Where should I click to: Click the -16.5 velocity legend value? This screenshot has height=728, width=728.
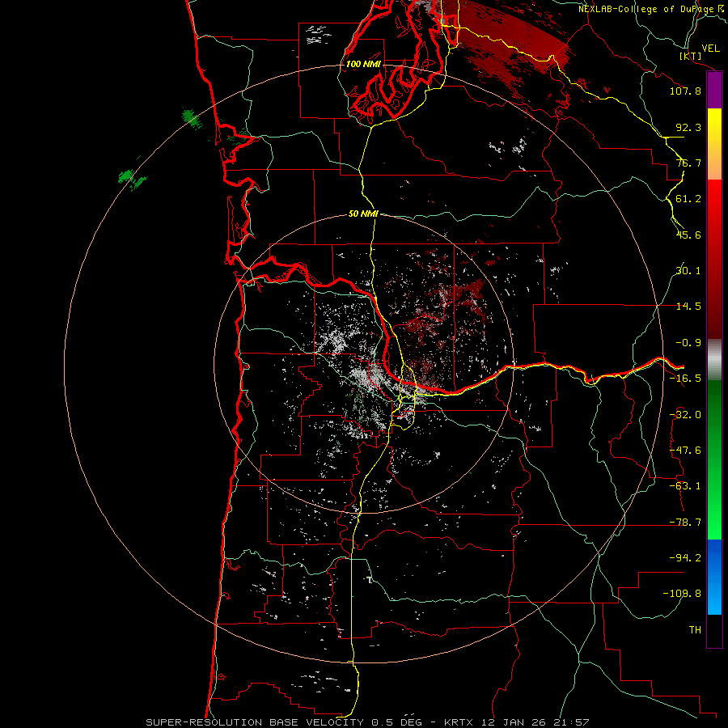(x=685, y=379)
